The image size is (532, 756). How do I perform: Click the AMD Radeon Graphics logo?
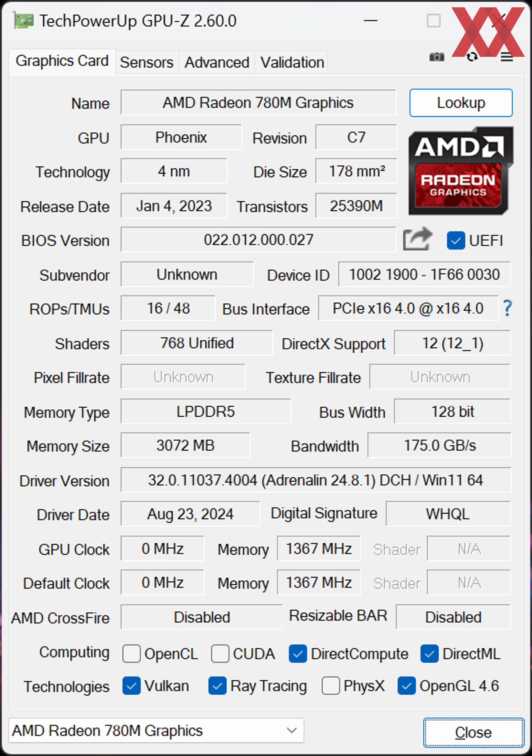pyautogui.click(x=461, y=171)
